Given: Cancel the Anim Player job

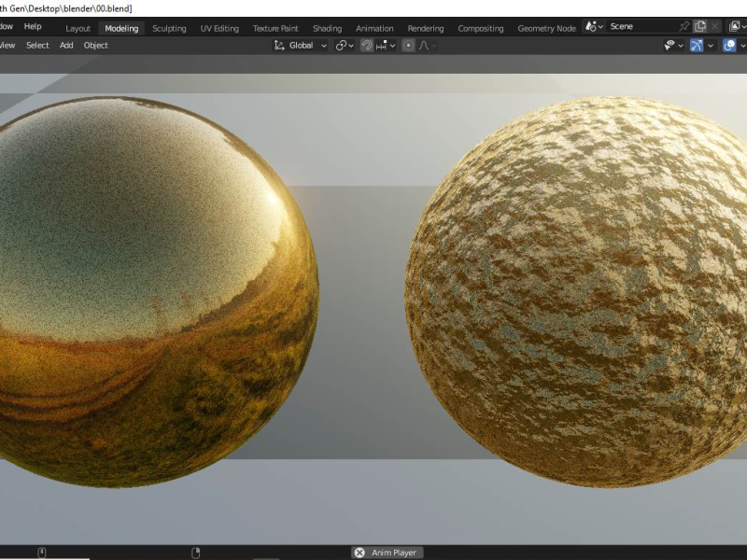Looking at the screenshot, I should (x=359, y=553).
